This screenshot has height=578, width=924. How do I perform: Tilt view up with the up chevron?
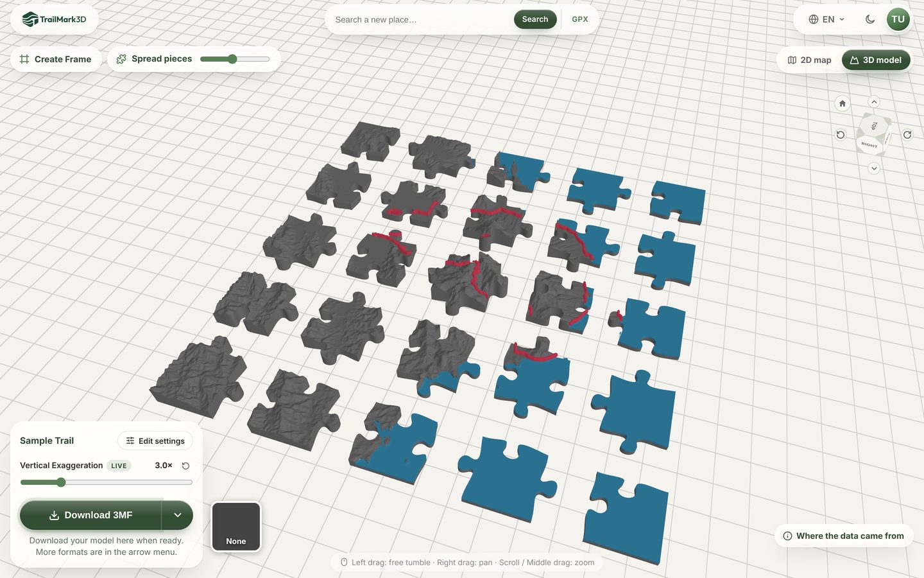[x=874, y=102]
